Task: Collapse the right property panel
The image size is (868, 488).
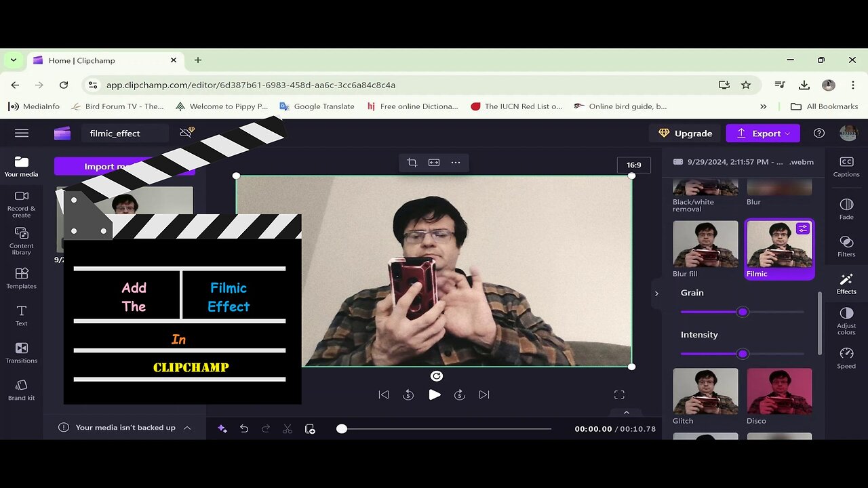Action: pos(656,293)
